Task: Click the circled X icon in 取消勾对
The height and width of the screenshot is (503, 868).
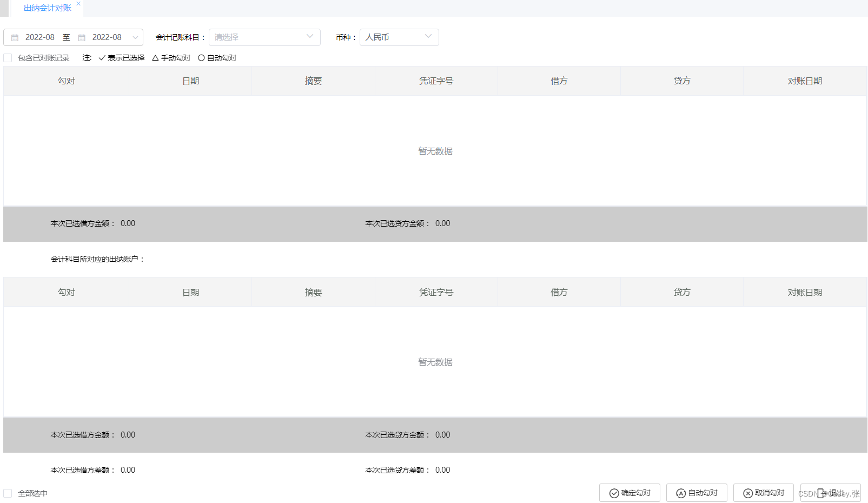Action: click(748, 493)
